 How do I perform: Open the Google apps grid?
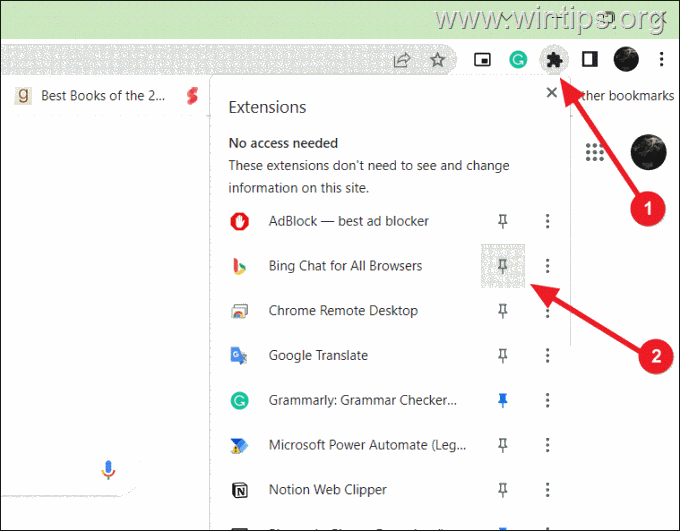595,152
